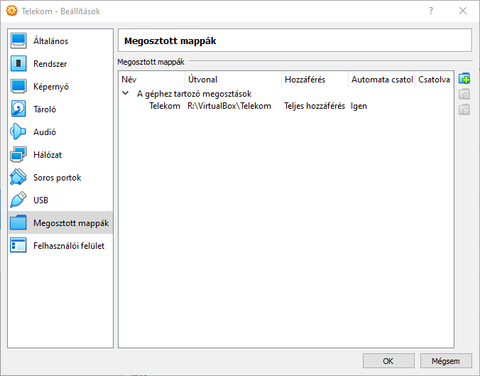
Task: Click the Soros portok connector icon
Action: click(18, 177)
